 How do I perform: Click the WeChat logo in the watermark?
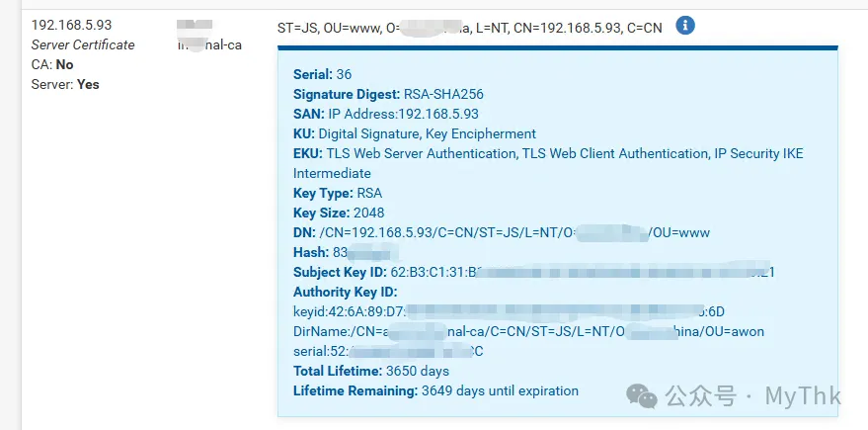click(642, 396)
